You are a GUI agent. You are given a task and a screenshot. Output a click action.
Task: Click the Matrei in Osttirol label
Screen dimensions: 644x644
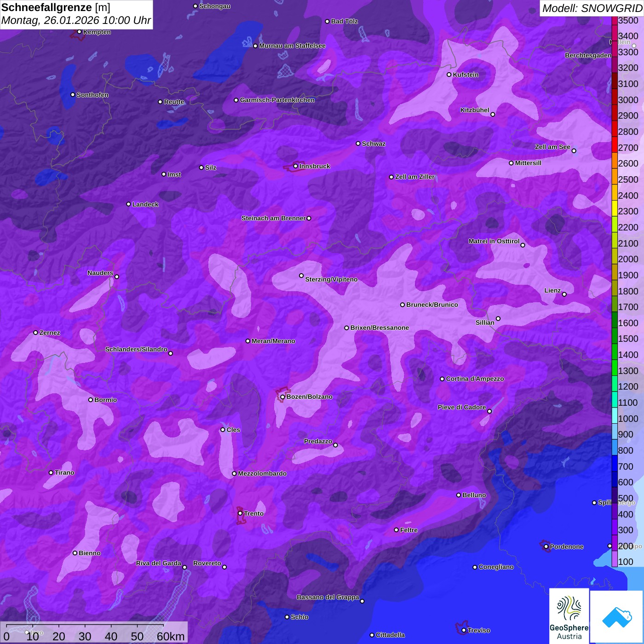pos(494,241)
